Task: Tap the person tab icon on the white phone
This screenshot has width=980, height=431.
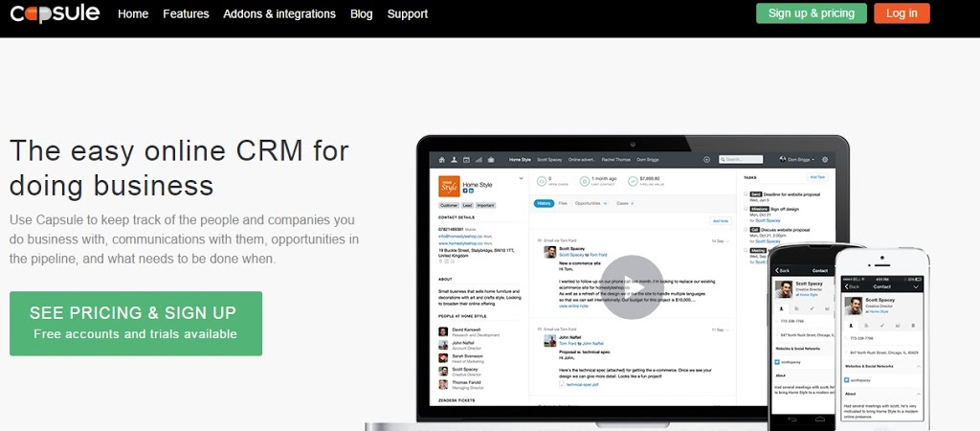Action: [x=851, y=326]
